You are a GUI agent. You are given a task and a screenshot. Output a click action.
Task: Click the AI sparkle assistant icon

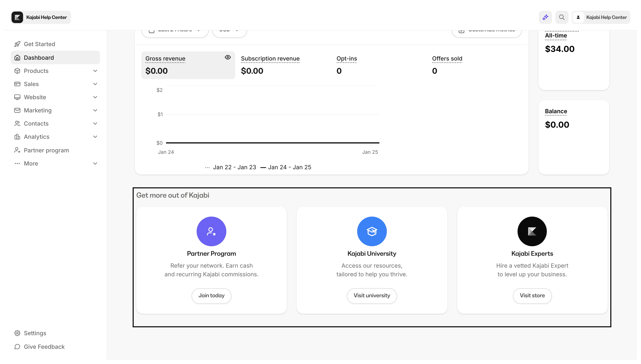(x=545, y=17)
